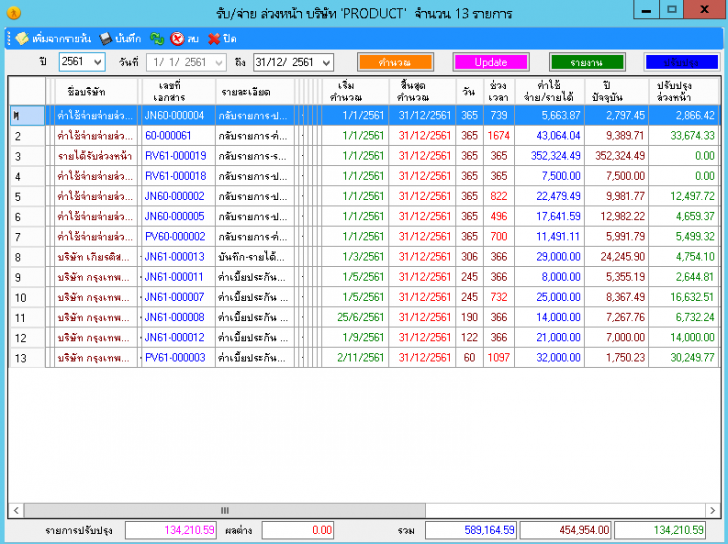Click document number RV61-000018
Image resolution: width=728 pixels, height=544 pixels.
[x=176, y=176]
